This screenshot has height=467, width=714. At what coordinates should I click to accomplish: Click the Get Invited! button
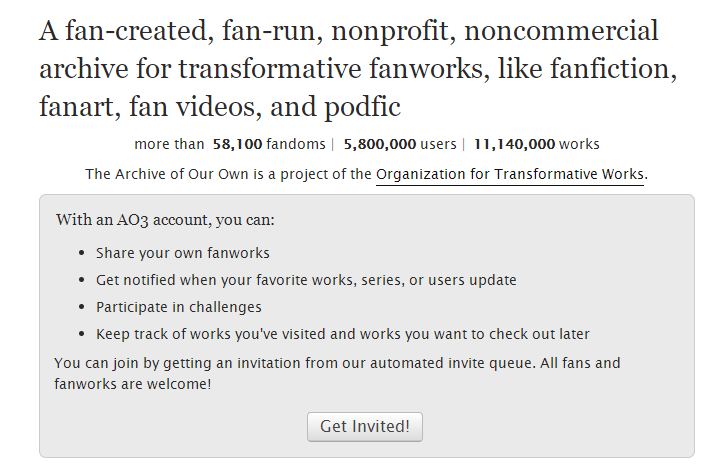pyautogui.click(x=365, y=426)
